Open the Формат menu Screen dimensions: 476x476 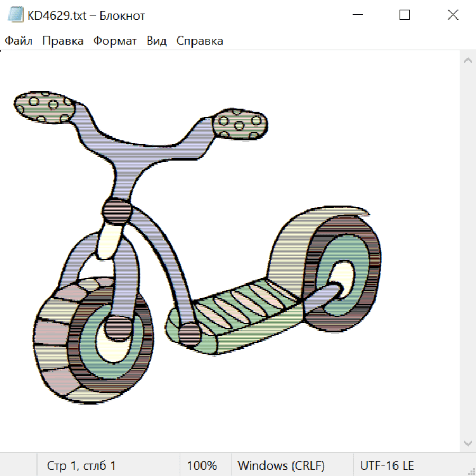[x=115, y=41]
